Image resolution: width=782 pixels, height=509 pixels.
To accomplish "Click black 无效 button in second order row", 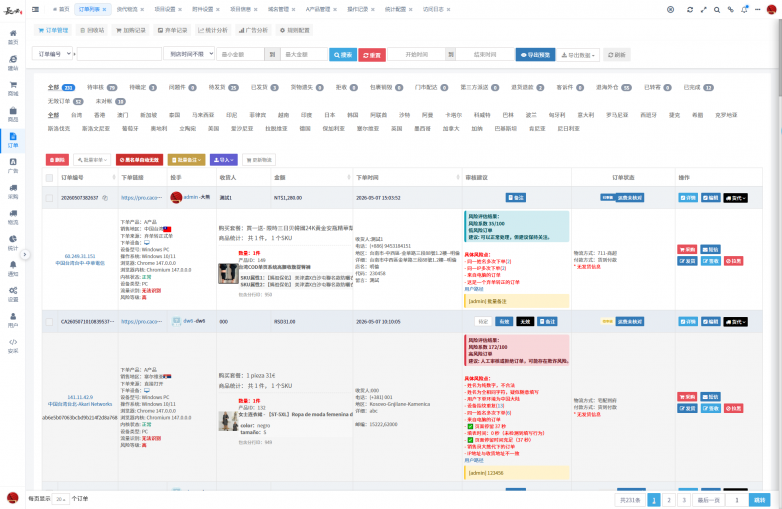I will [x=525, y=322].
